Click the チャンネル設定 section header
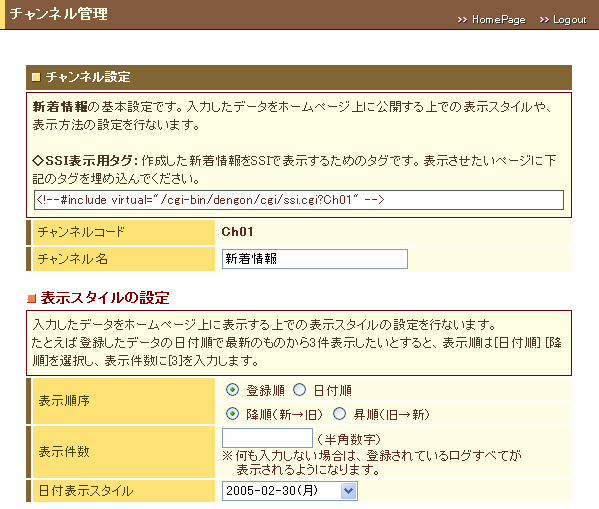The image size is (599, 509). (x=299, y=77)
